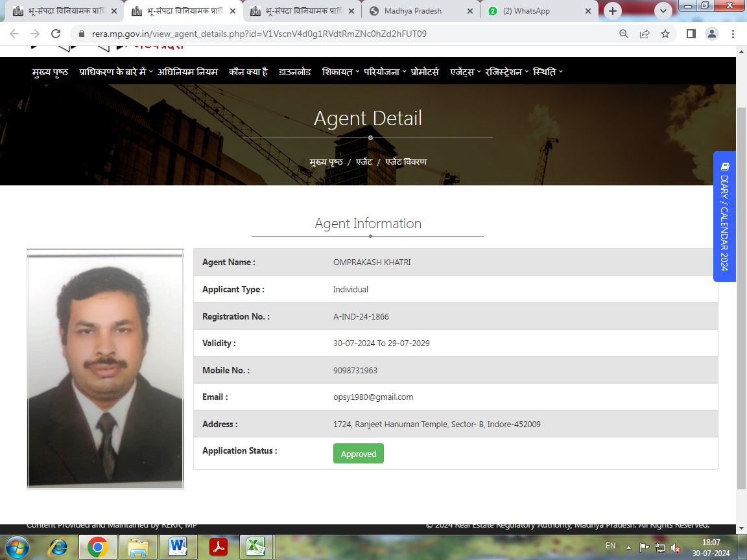
Task: Expand the शिकायत menu dropdown
Action: click(x=340, y=72)
